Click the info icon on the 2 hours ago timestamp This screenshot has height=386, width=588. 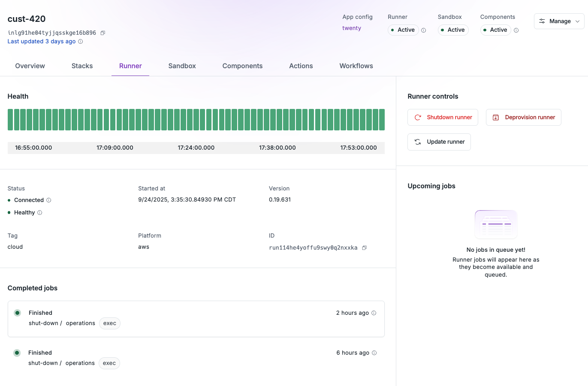pyautogui.click(x=374, y=313)
